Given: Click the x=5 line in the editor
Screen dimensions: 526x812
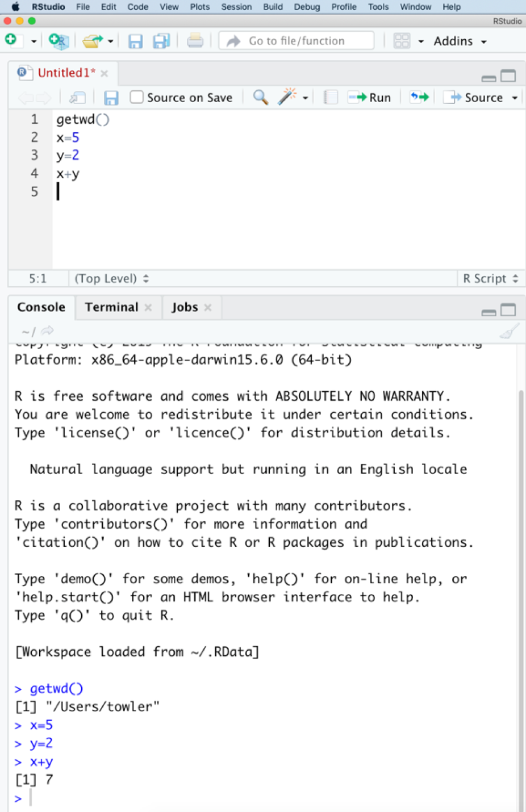Looking at the screenshot, I should [x=68, y=137].
